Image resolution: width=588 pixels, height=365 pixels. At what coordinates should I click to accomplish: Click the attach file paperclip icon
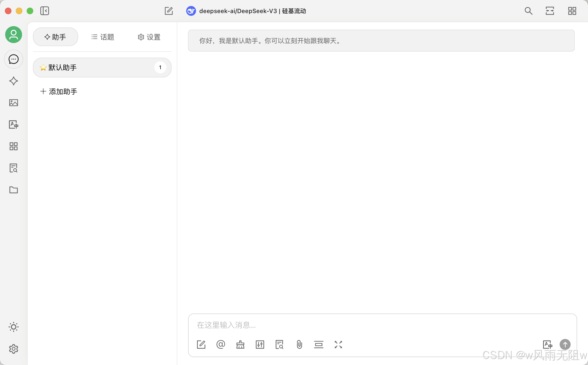[299, 345]
